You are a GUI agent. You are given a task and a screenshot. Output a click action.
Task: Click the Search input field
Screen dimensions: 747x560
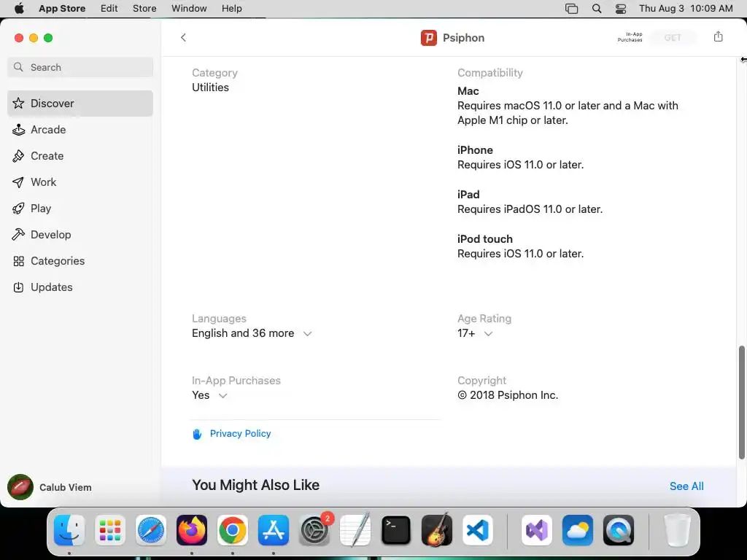(80, 67)
